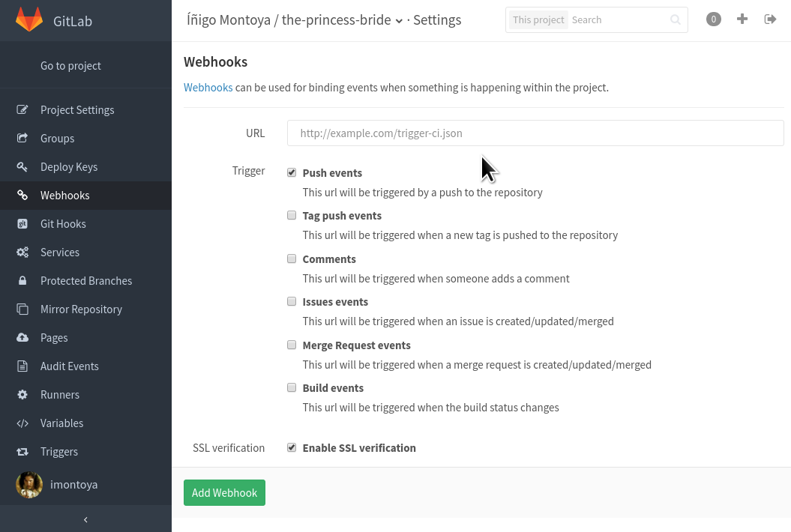Click the Mirror Repository icon
This screenshot has width=791, height=532.
point(22,309)
